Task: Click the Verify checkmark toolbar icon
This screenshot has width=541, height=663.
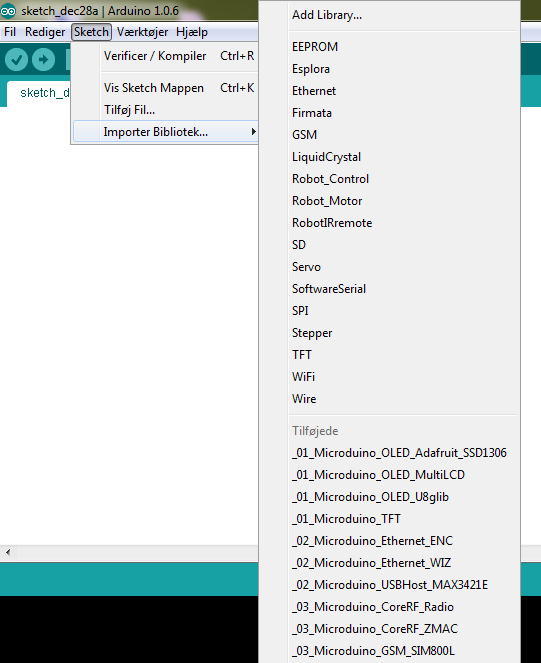Action: [16, 60]
